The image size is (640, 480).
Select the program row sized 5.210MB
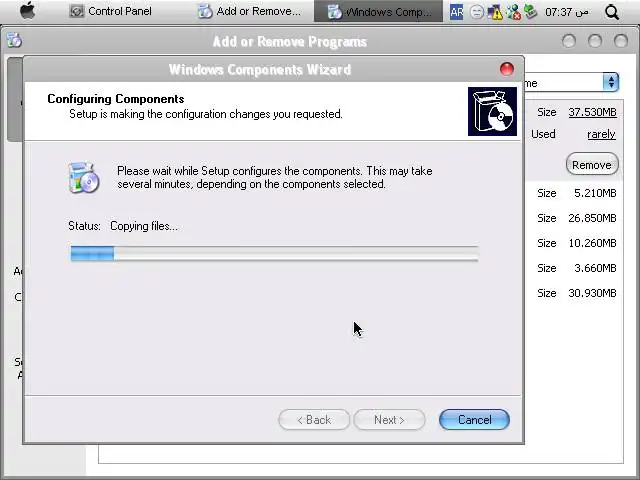574,193
